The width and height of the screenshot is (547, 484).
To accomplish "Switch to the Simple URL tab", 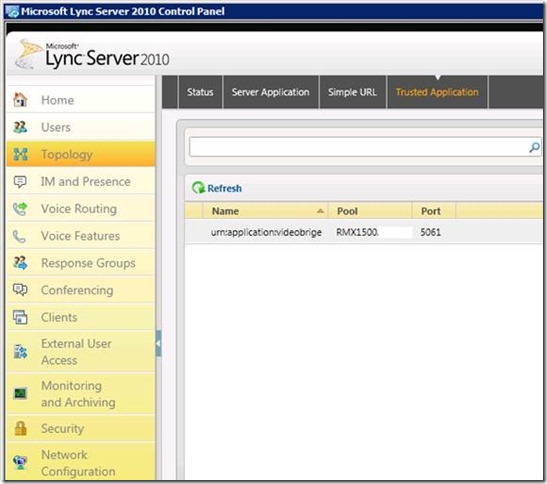I will coord(352,92).
